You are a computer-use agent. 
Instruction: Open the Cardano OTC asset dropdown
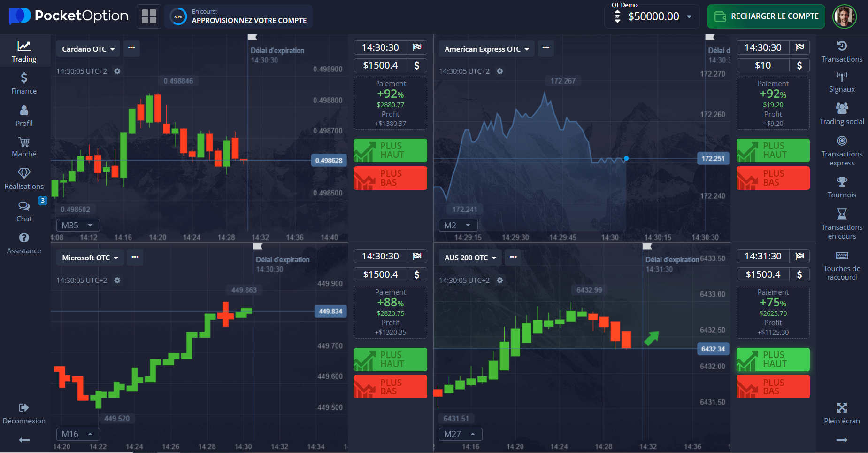click(x=87, y=48)
